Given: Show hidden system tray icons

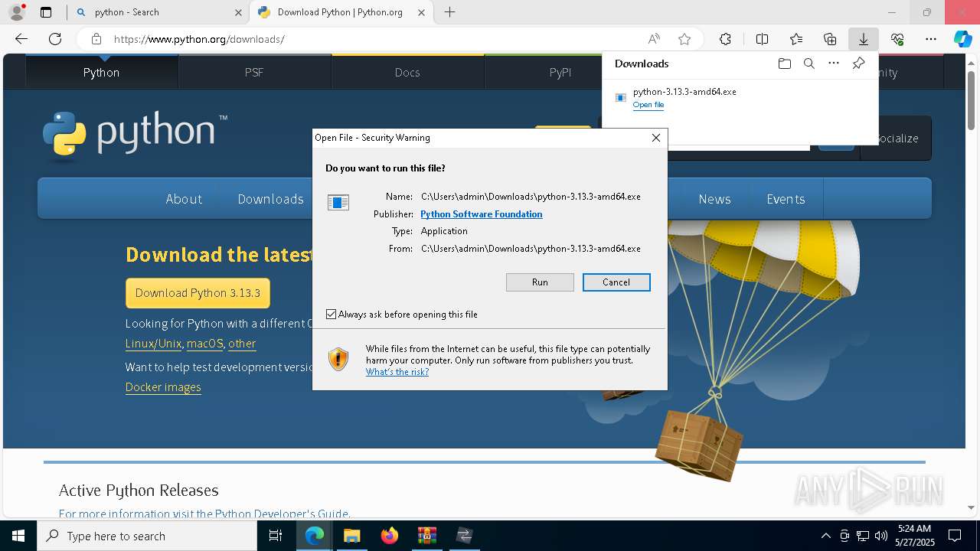Looking at the screenshot, I should [x=825, y=536].
